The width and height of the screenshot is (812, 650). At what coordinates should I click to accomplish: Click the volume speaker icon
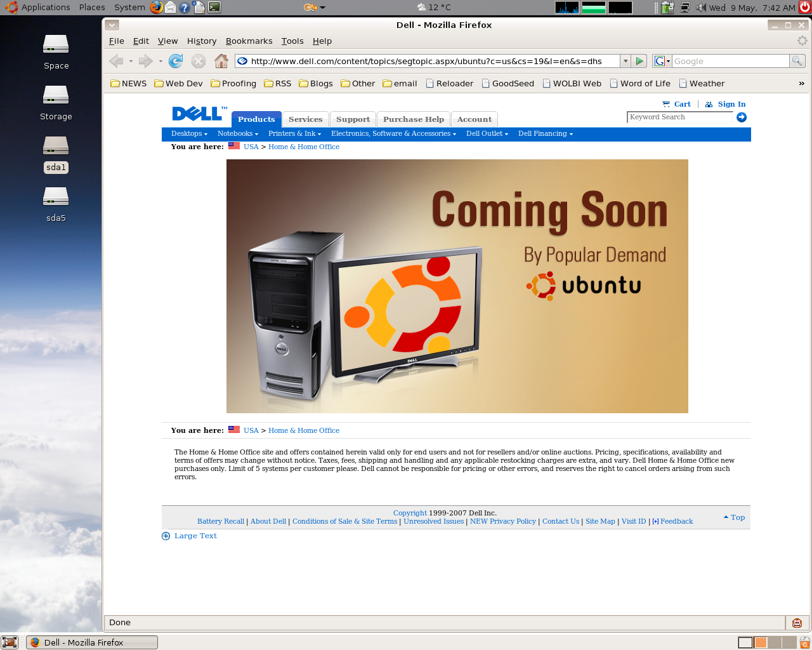click(x=701, y=8)
